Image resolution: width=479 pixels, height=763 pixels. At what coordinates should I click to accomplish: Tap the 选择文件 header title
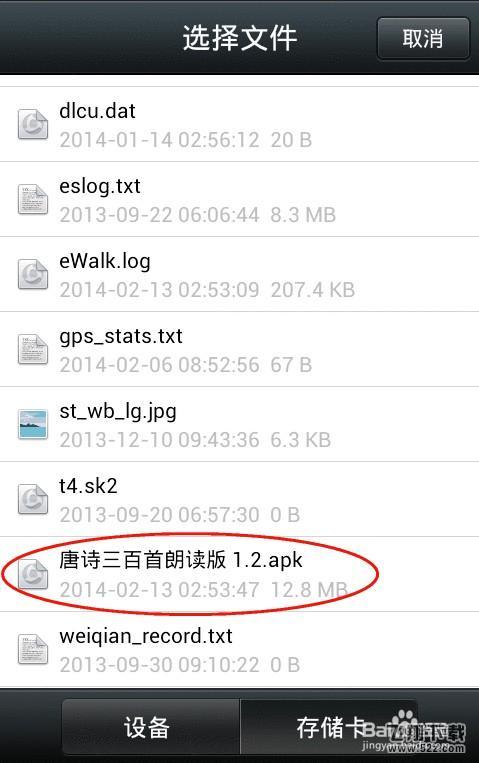pyautogui.click(x=240, y=38)
